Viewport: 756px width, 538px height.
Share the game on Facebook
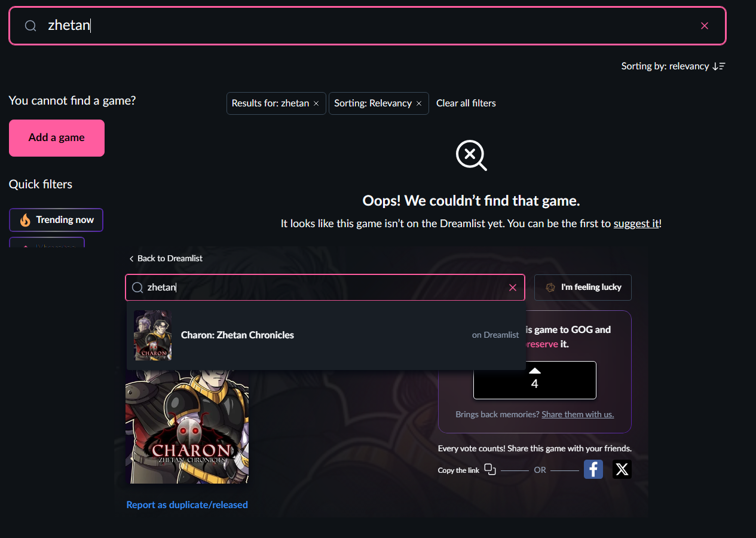coord(593,469)
